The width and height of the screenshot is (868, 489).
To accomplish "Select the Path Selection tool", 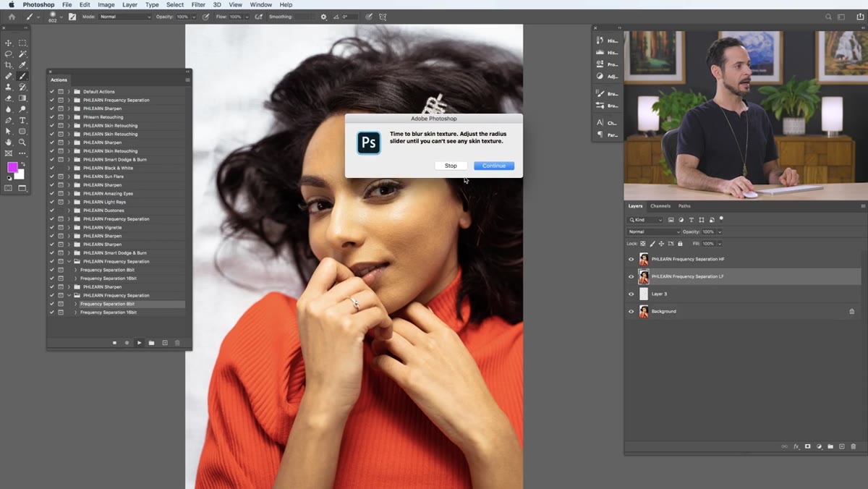I will 9,131.
